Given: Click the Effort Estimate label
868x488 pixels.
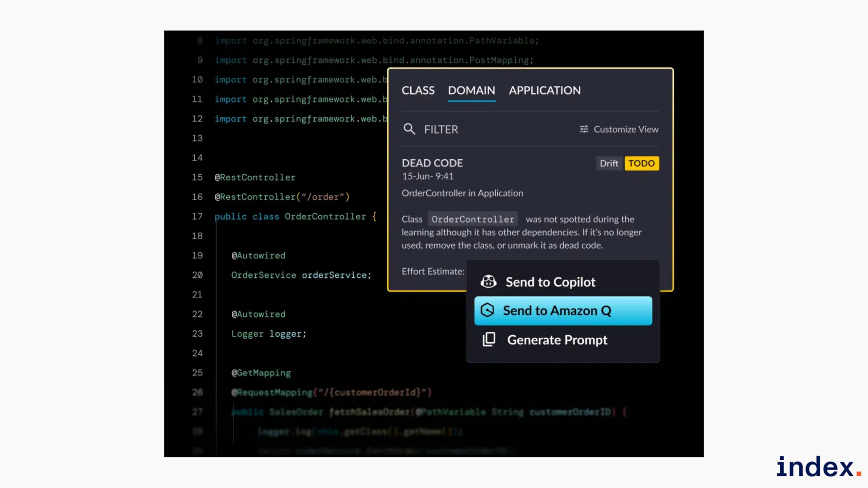Looking at the screenshot, I should click(432, 272).
